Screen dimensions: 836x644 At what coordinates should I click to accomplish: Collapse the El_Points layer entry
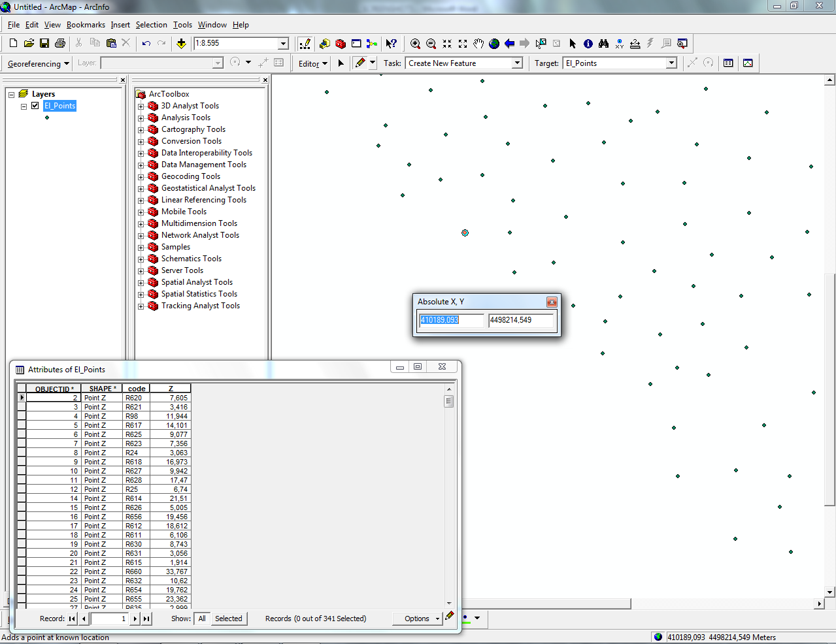(24, 106)
